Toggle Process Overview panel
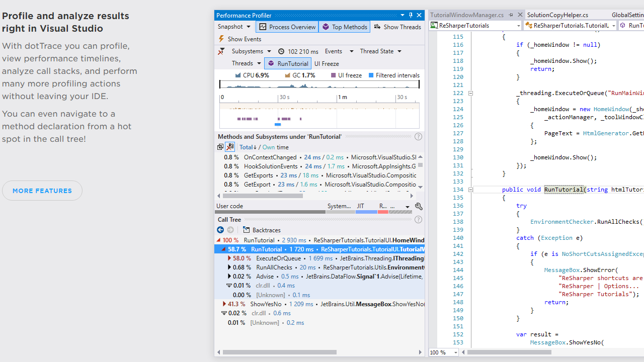The image size is (644, 362). (x=287, y=27)
